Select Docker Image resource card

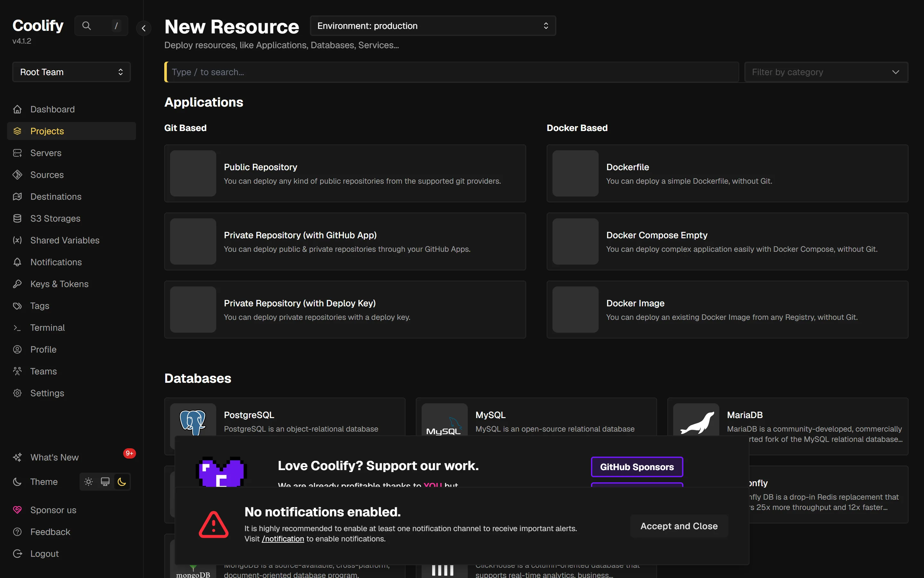(x=727, y=310)
